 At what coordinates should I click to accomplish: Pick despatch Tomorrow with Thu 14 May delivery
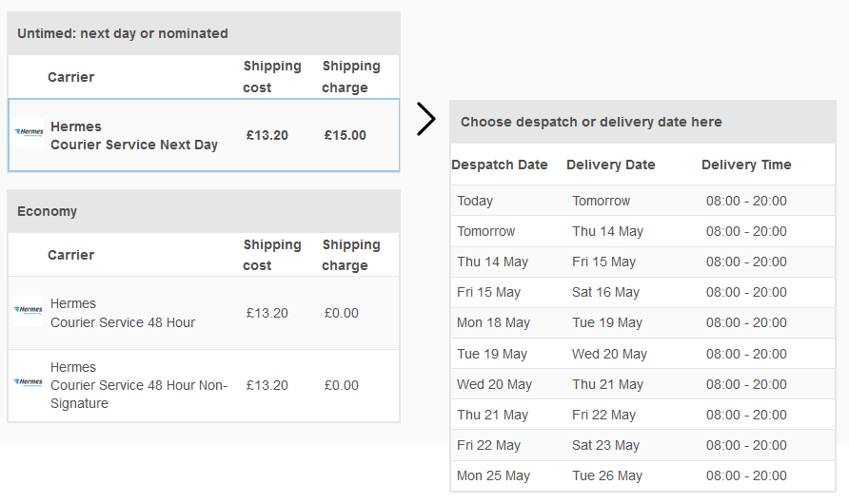point(642,231)
